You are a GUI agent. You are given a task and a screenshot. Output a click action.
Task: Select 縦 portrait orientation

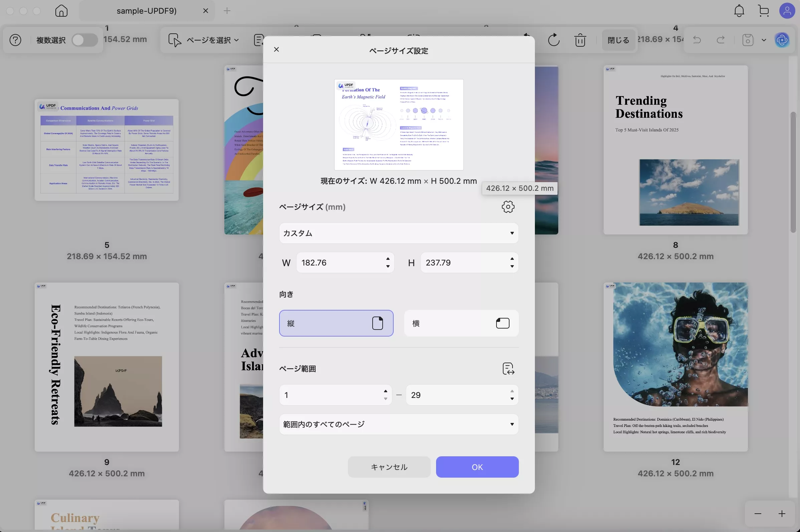(x=336, y=323)
